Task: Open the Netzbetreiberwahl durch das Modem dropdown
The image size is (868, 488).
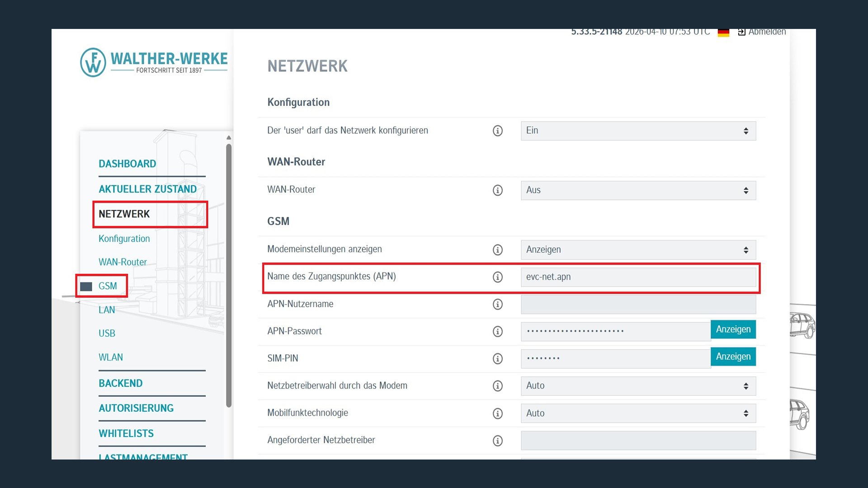Action: click(638, 386)
